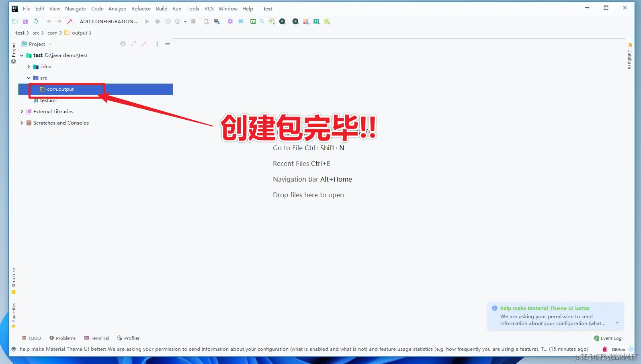Click the Back navigation arrow
This screenshot has height=364, width=641.
pos(49,21)
